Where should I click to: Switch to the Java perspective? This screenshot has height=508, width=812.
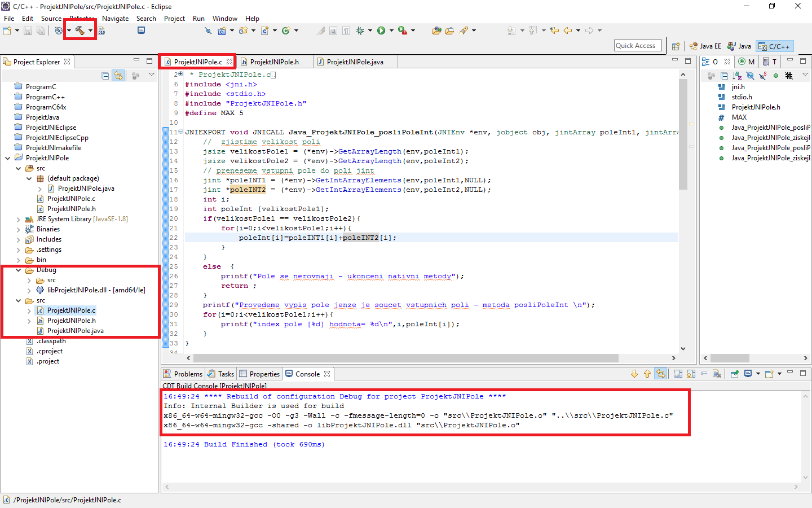(739, 46)
